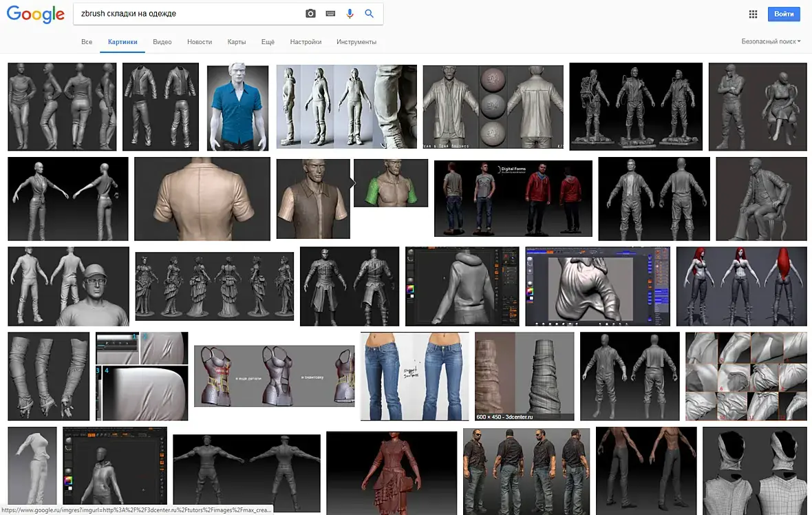Click the blue search magnifier icon
This screenshot has width=812, height=515.
370,14
